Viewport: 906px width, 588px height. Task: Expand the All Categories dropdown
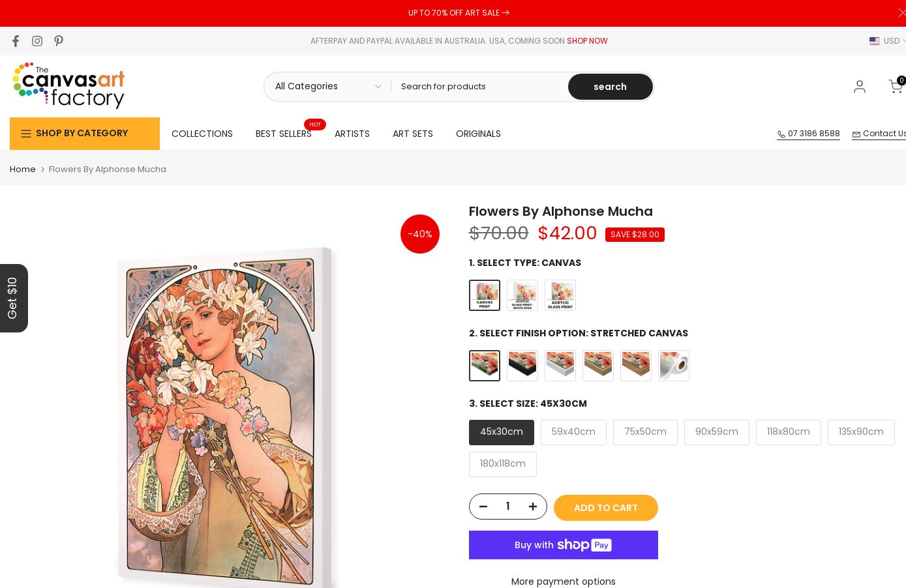[327, 87]
